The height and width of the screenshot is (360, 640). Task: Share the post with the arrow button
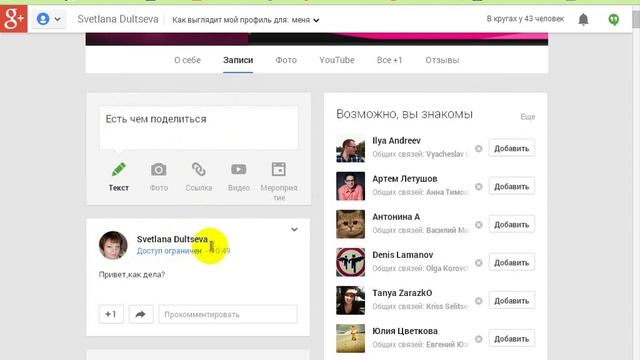pyautogui.click(x=141, y=314)
